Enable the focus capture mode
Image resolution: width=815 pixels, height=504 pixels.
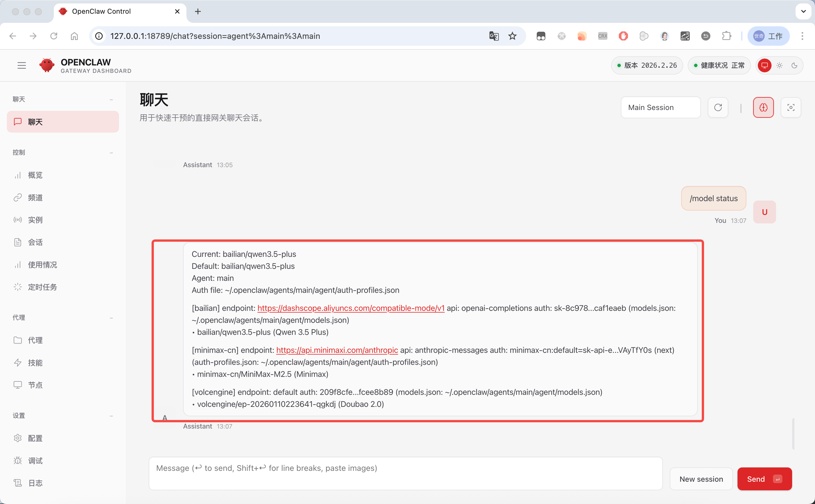pyautogui.click(x=791, y=107)
